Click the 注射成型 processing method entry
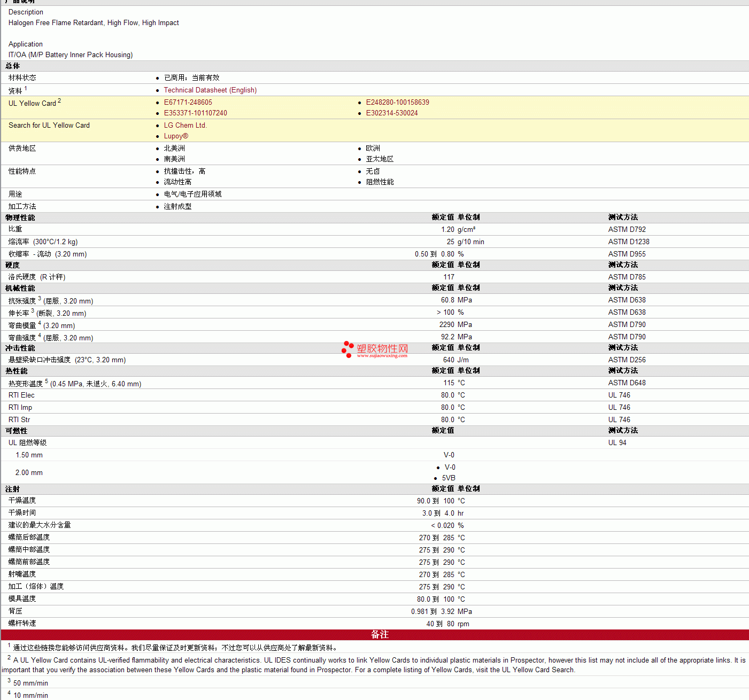The width and height of the screenshot is (749, 700). [x=177, y=207]
